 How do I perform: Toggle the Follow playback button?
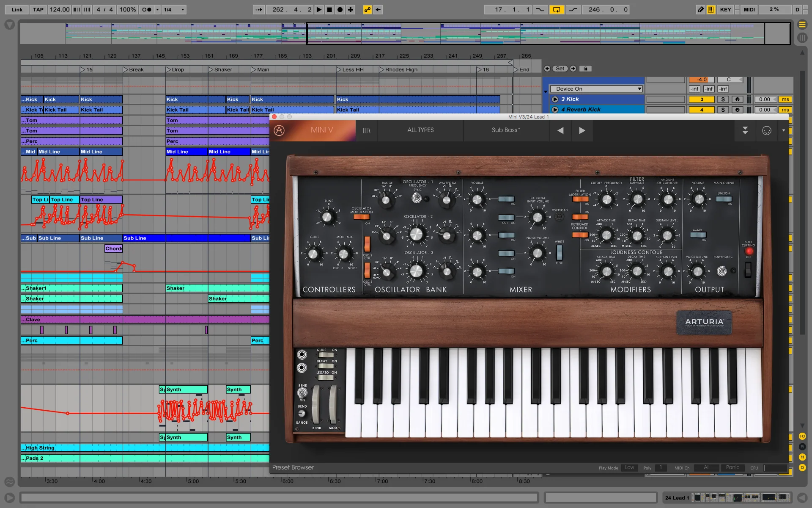click(x=259, y=9)
